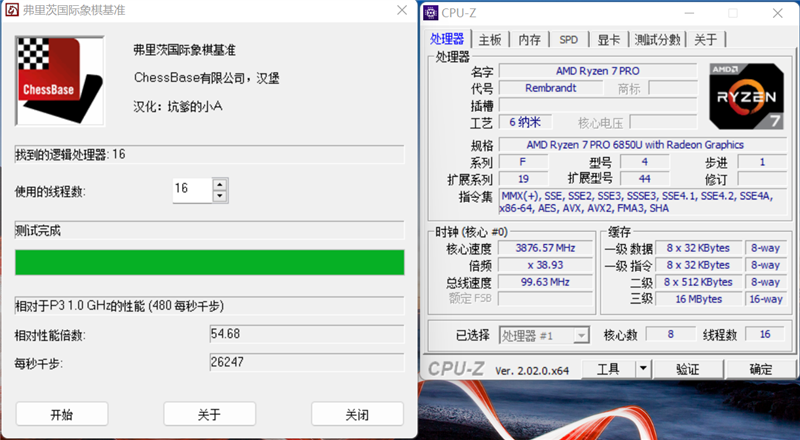Select the 处理器 tab in CPU-Z
Viewport: 800px width, 440px height.
447,39
